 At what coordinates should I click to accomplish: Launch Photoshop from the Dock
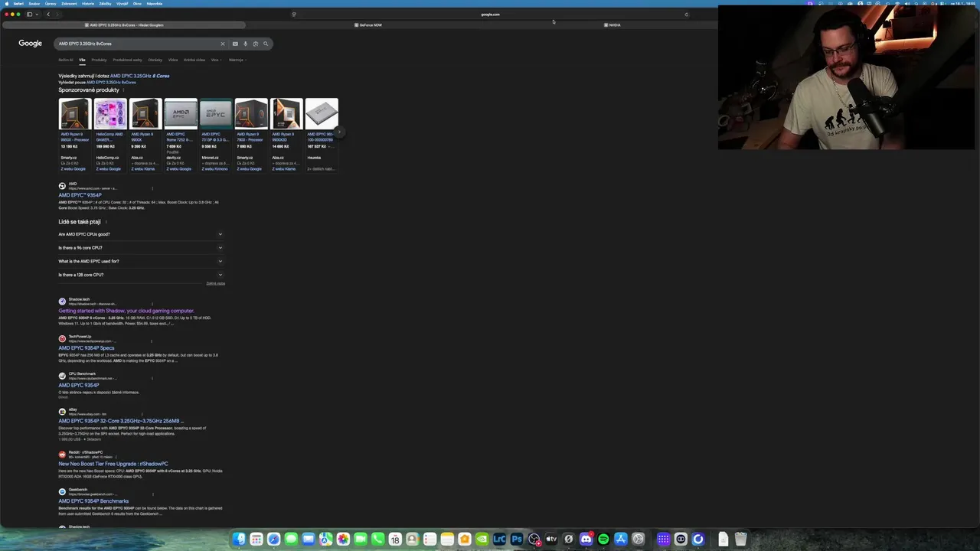[x=517, y=539]
